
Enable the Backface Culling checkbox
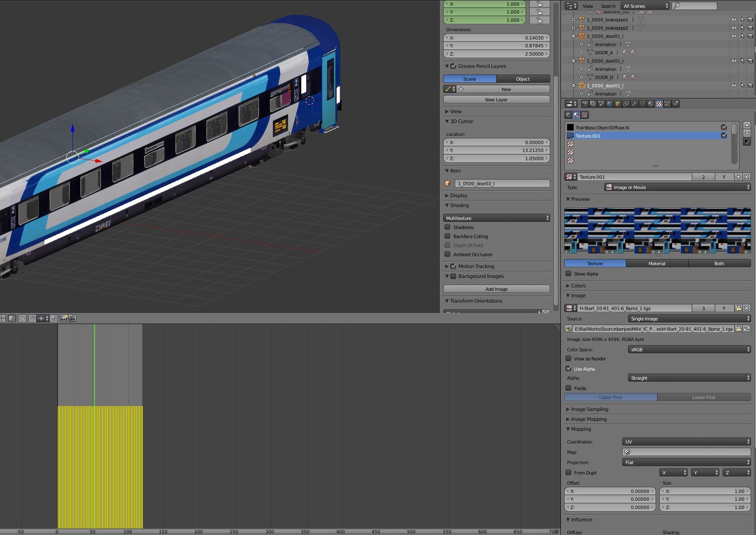(448, 236)
